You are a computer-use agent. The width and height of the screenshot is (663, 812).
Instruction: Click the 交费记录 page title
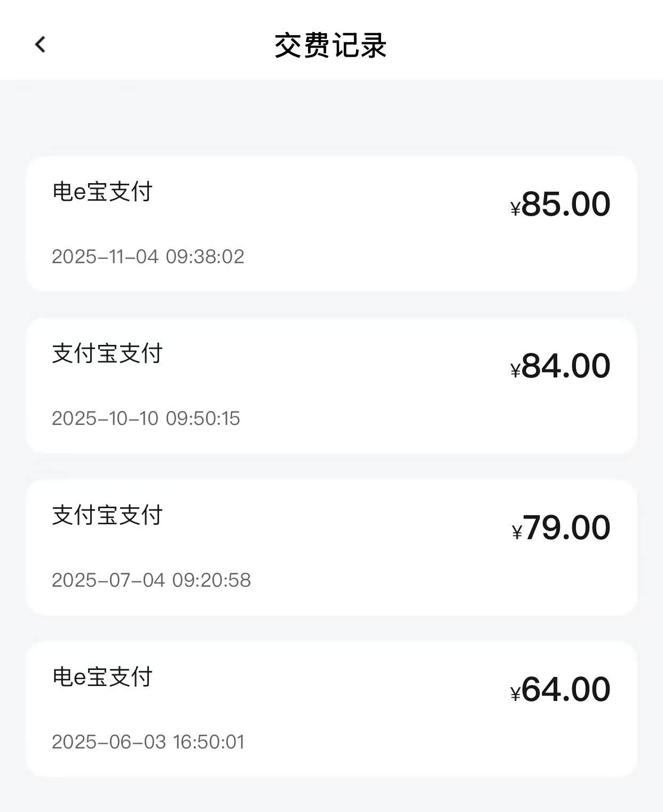330,45
